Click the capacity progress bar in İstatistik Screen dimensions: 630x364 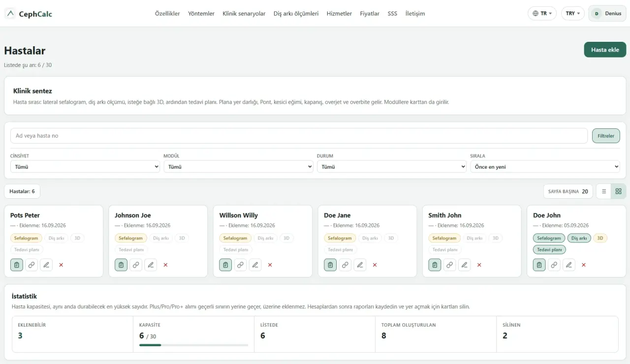[x=193, y=345]
